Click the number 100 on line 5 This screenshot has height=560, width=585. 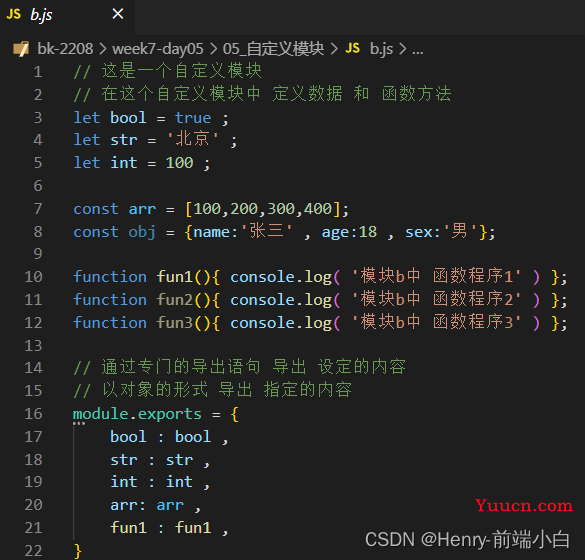(179, 163)
